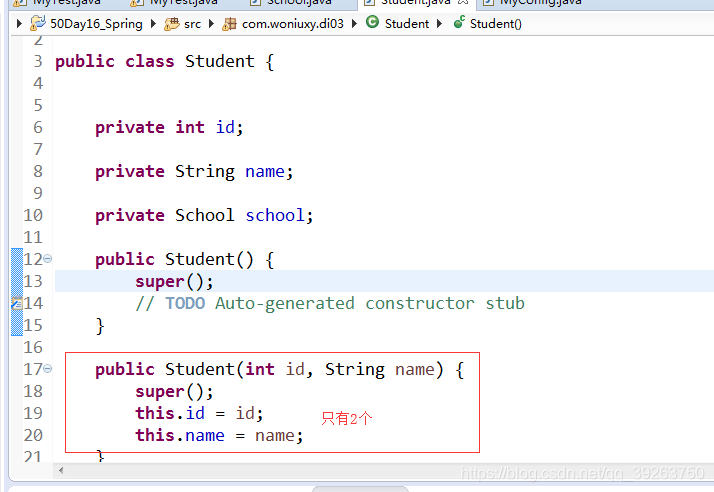Click line number 3 in the gutter

(38, 61)
